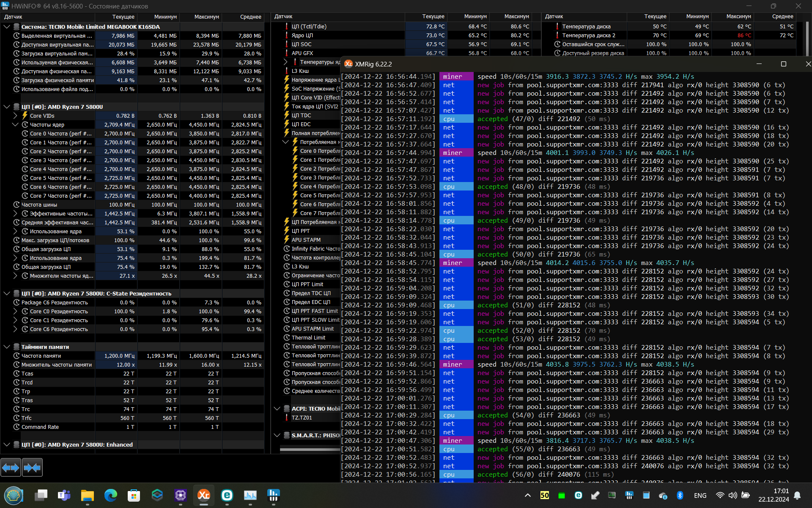This screenshot has height=508, width=812.
Task: Click the Максимум column header in left panel
Action: (x=206, y=17)
